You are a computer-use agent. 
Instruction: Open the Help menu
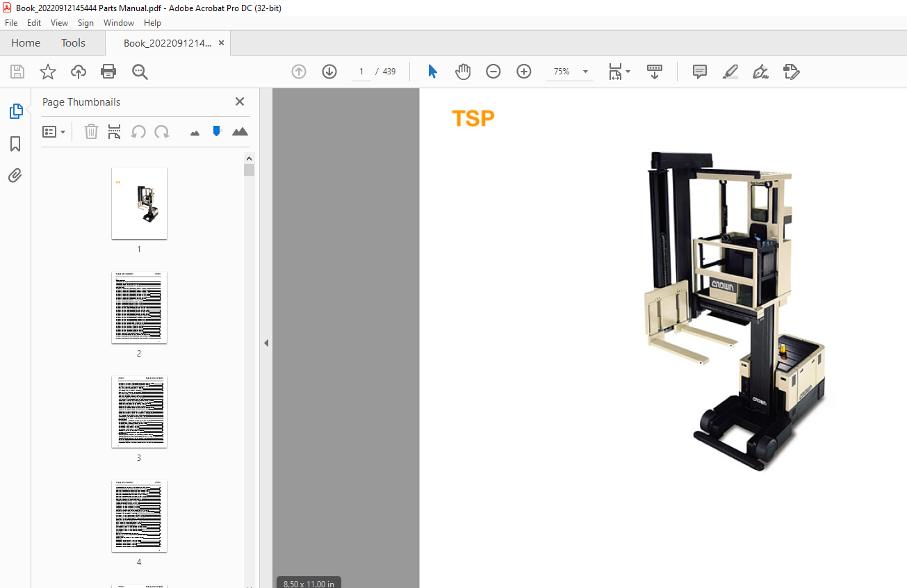tap(152, 23)
